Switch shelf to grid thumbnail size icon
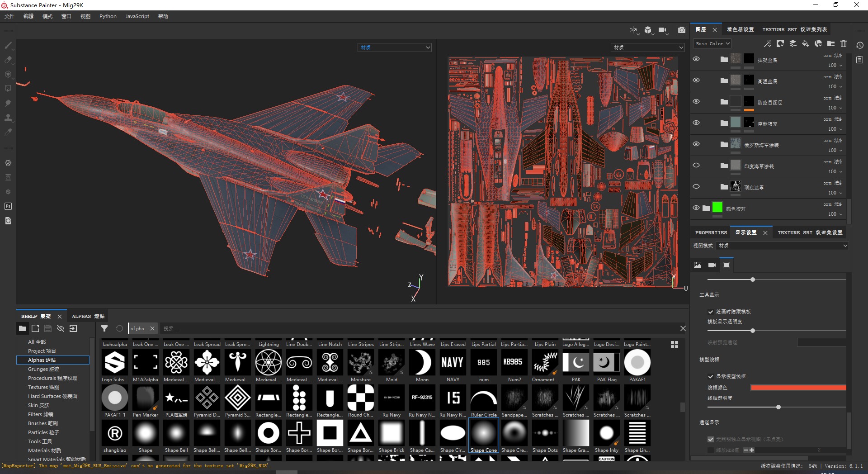Viewport: 868px width, 474px height. [x=675, y=345]
